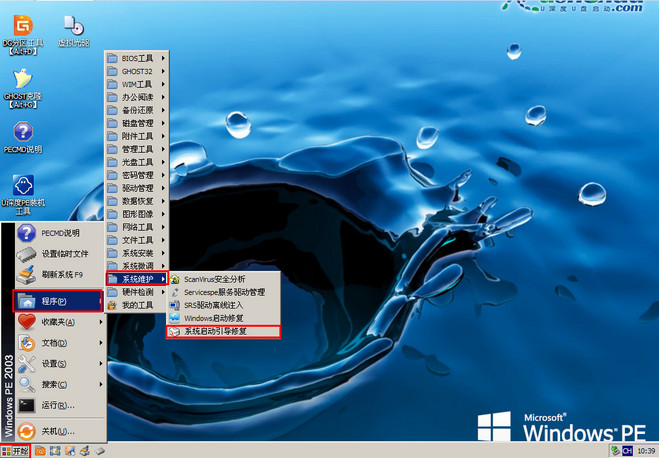Open the GHOST32 program folder
Viewport: 659px width, 461px height.
[137, 71]
